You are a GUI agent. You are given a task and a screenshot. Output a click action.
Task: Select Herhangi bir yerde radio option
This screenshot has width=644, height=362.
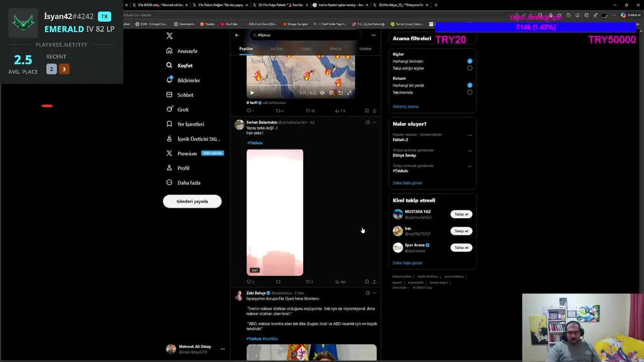coord(470,85)
